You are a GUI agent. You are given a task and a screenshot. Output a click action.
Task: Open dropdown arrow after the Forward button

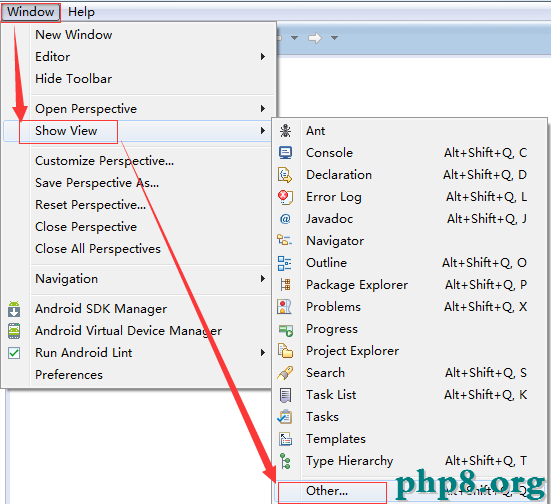(x=335, y=38)
